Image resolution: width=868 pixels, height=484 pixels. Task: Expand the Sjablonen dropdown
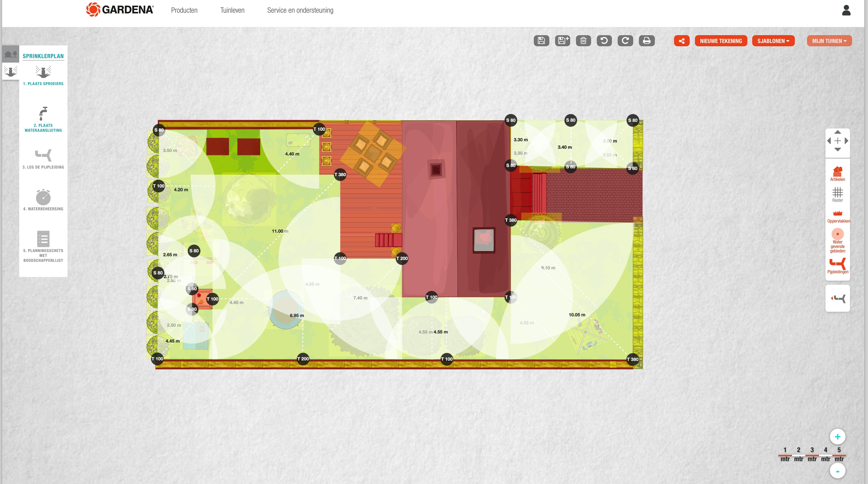pyautogui.click(x=773, y=41)
